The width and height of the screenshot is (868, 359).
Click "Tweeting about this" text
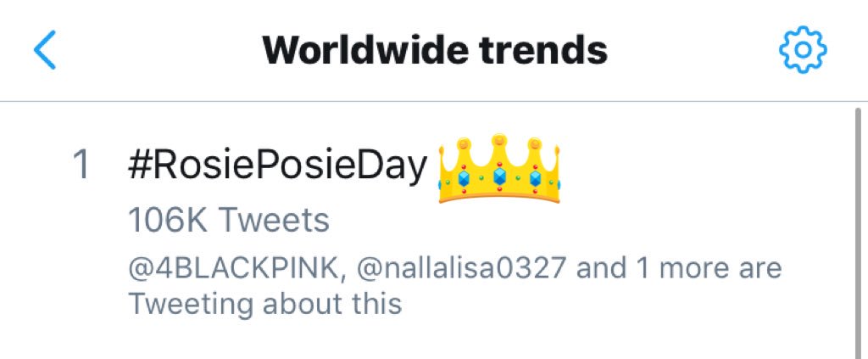pos(265,303)
